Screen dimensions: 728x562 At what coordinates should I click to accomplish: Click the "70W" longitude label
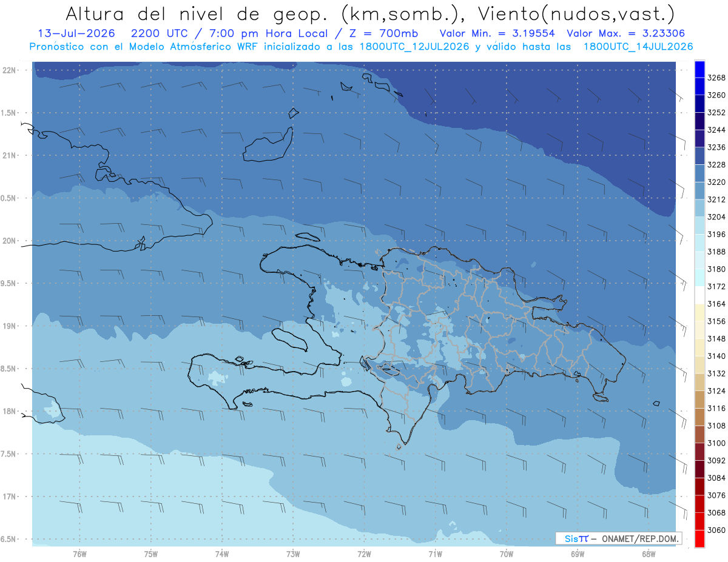[506, 553]
